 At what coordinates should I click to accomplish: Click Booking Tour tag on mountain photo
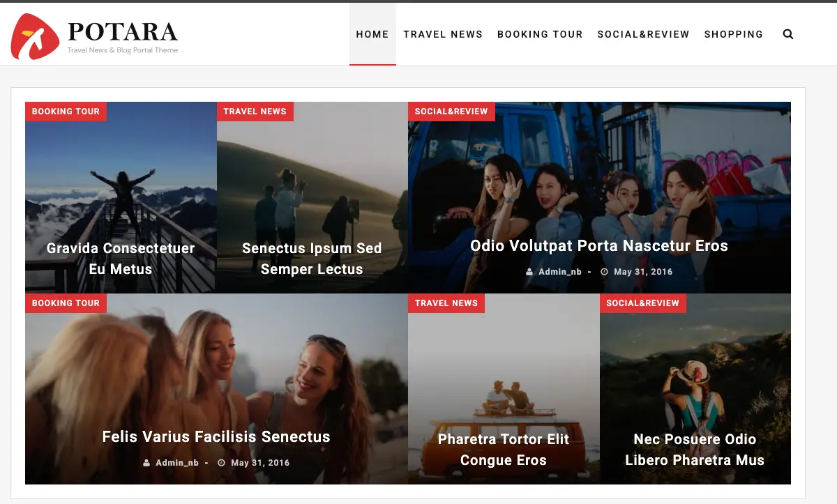click(66, 112)
